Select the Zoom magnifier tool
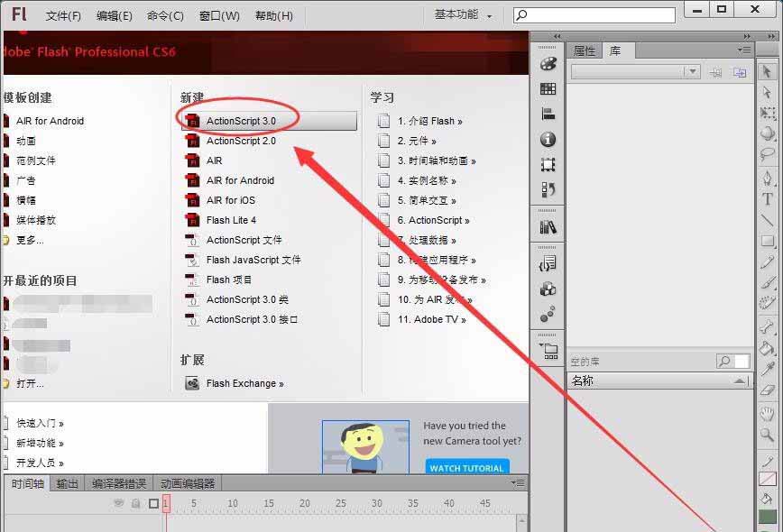Viewport: 783px width, 532px height. pos(767,435)
